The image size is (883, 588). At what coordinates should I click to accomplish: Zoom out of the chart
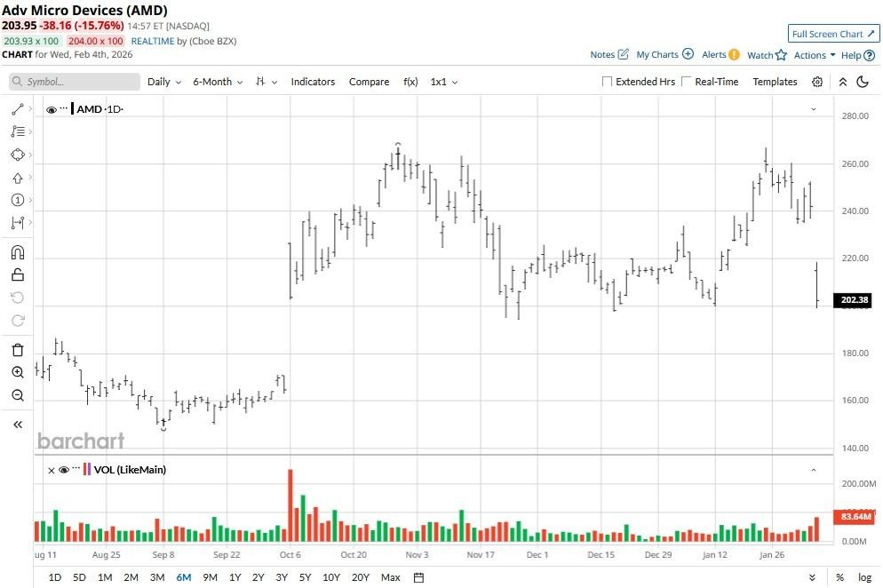[x=18, y=395]
